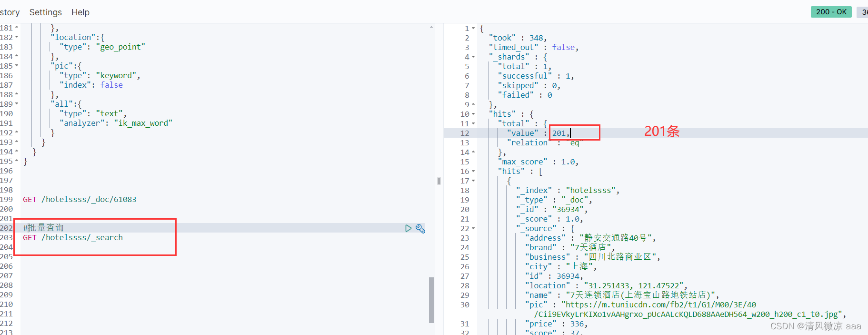
Task: Toggle the fold marker at editor line 195
Action: click(17, 161)
